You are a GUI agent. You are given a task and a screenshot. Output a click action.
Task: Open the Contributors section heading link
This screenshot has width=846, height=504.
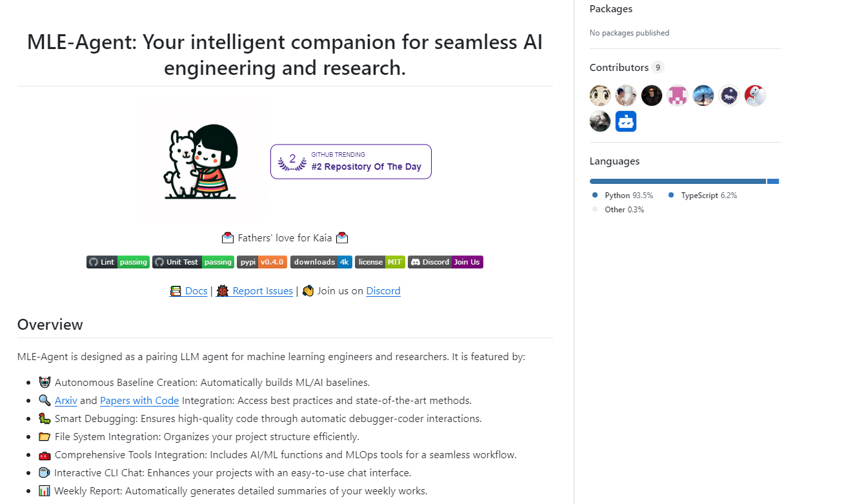point(619,68)
